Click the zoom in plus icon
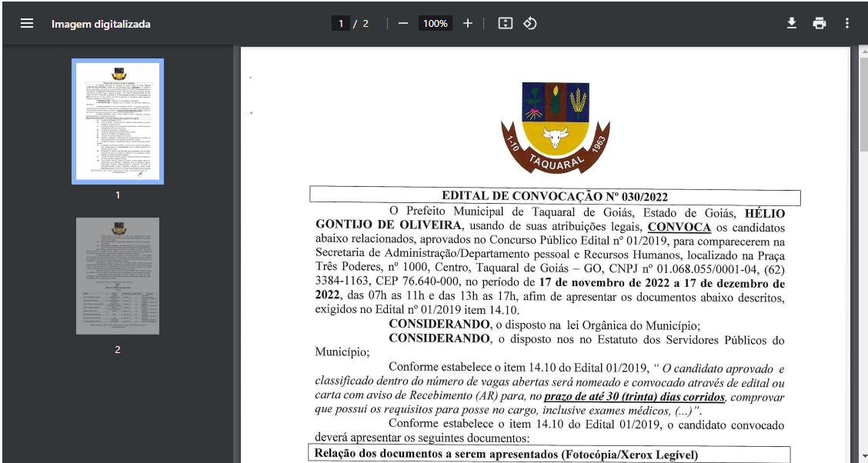Viewport: 868px width, 463px height. [x=468, y=23]
